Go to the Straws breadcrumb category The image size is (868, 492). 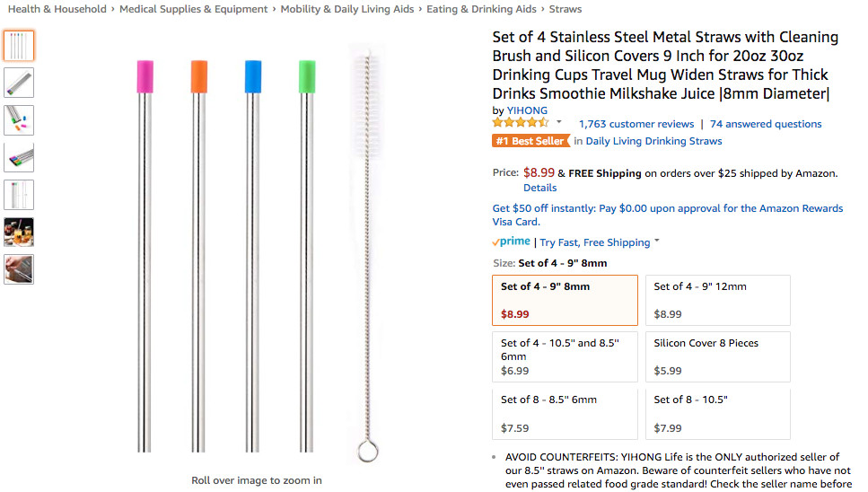point(566,9)
